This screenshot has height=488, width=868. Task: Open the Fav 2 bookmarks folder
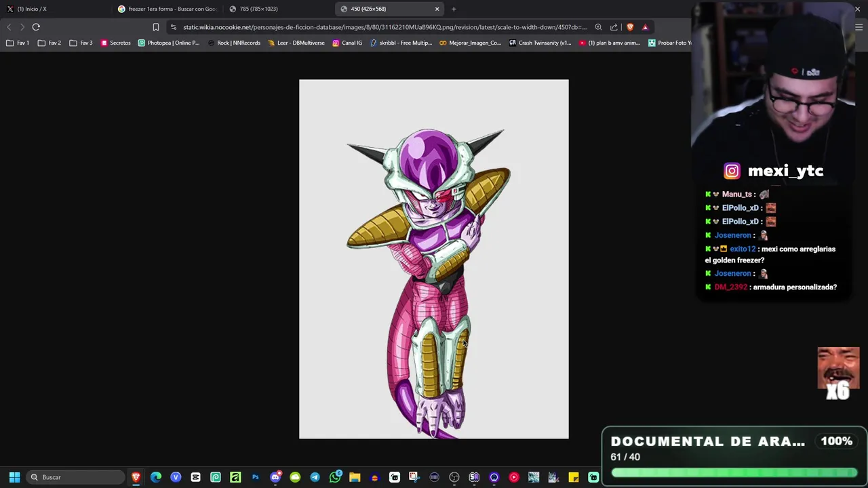(x=50, y=43)
